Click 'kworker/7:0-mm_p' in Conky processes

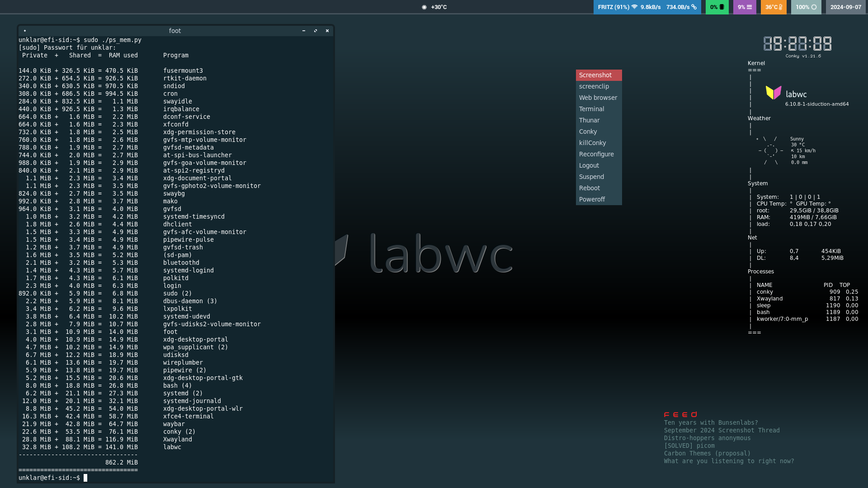[x=783, y=319]
